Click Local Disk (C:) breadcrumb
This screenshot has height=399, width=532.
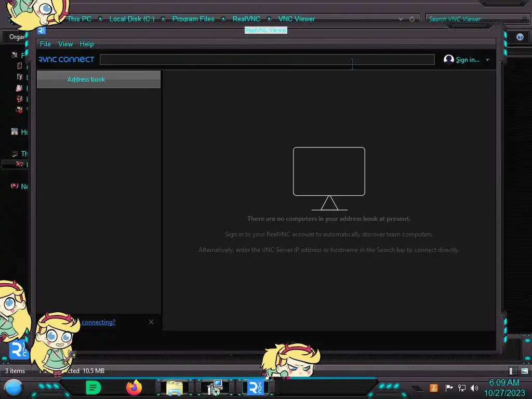coord(131,19)
